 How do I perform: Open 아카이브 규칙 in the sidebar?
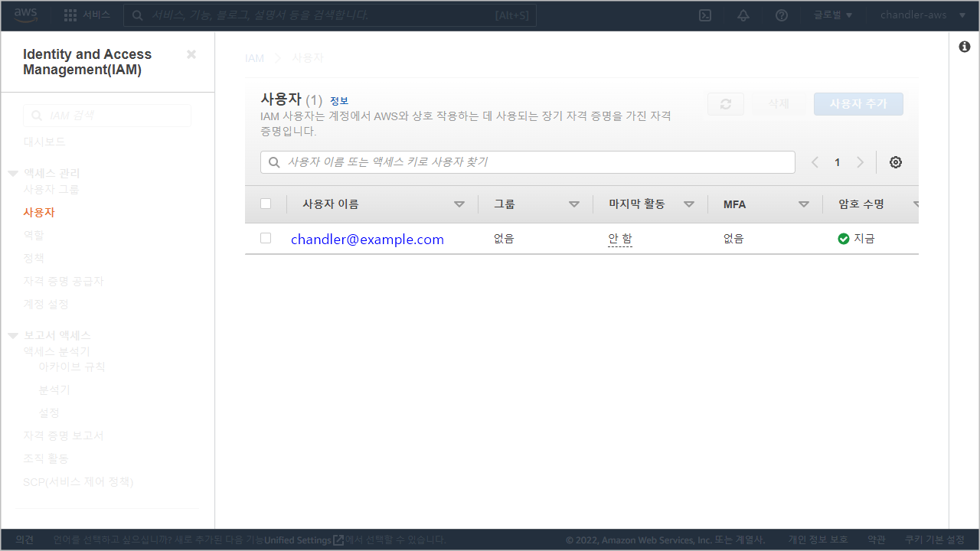coord(72,367)
